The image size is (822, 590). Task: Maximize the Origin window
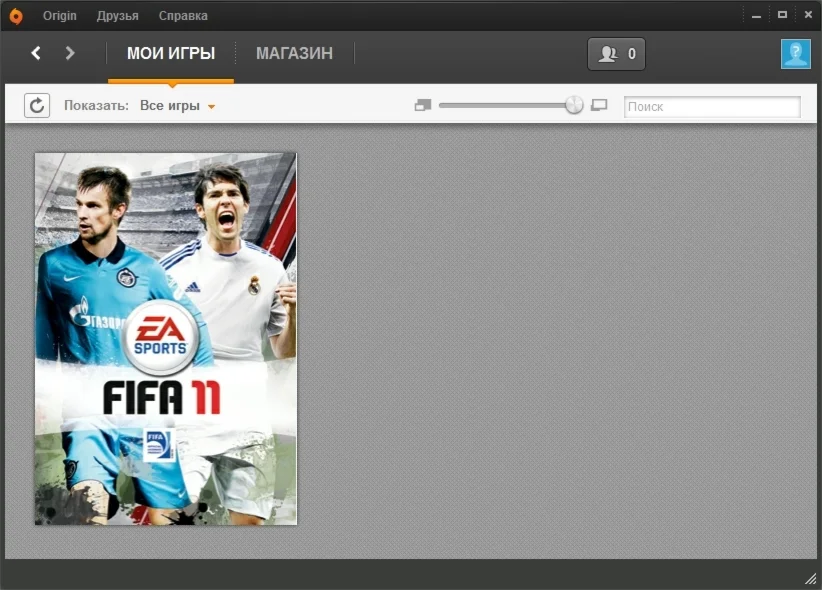pyautogui.click(x=784, y=14)
